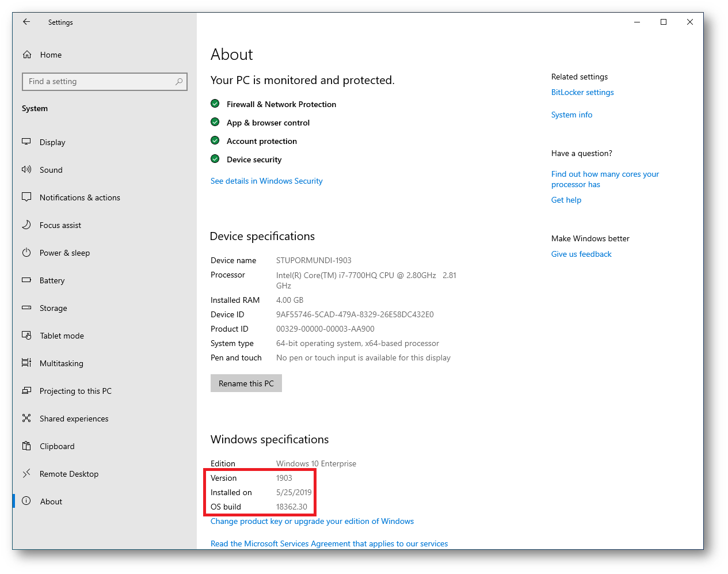Click the Clipboard icon in sidebar
Viewport: 728px width, 574px height.
point(26,446)
